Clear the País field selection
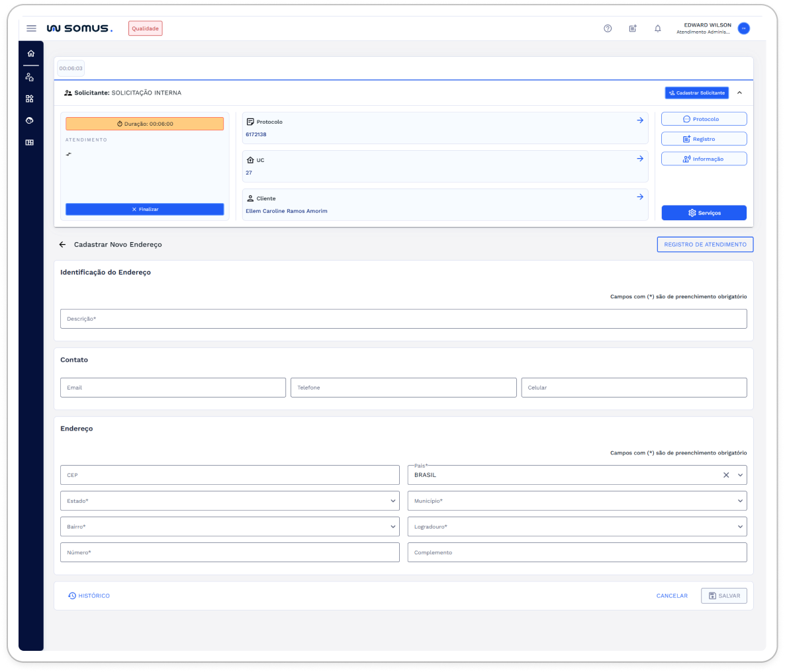The height and width of the screenshot is (672, 785). 726,475
